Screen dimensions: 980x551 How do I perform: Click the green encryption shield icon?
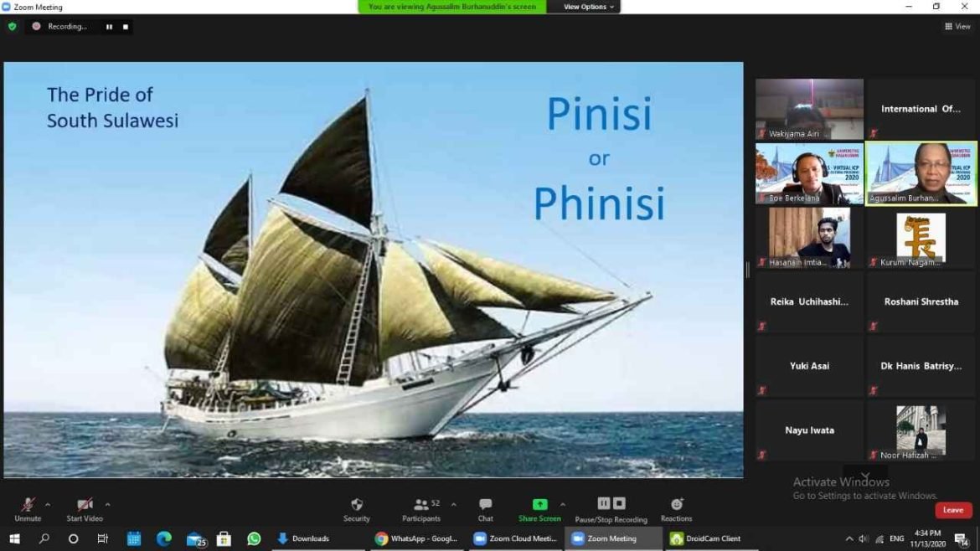tap(12, 27)
